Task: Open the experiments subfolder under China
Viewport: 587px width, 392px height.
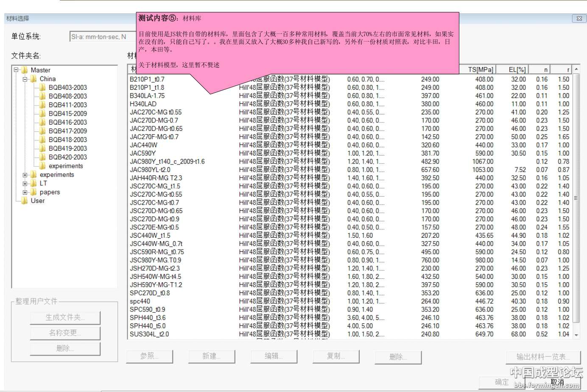Action: pos(65,166)
